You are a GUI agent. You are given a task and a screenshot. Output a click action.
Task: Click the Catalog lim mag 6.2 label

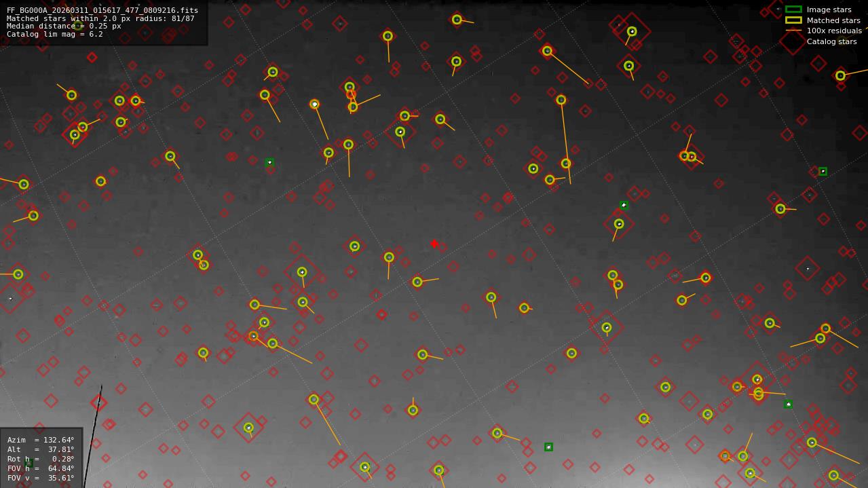[x=54, y=34]
